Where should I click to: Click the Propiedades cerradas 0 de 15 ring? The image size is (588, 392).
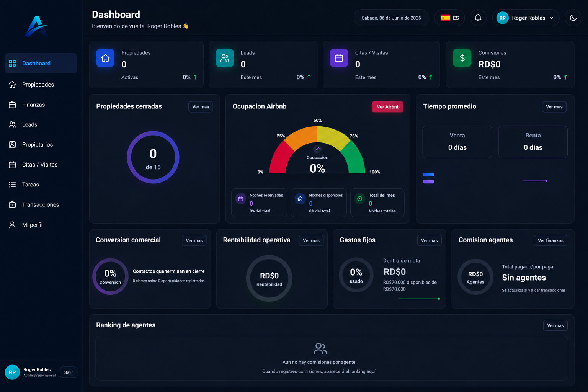[x=153, y=157]
